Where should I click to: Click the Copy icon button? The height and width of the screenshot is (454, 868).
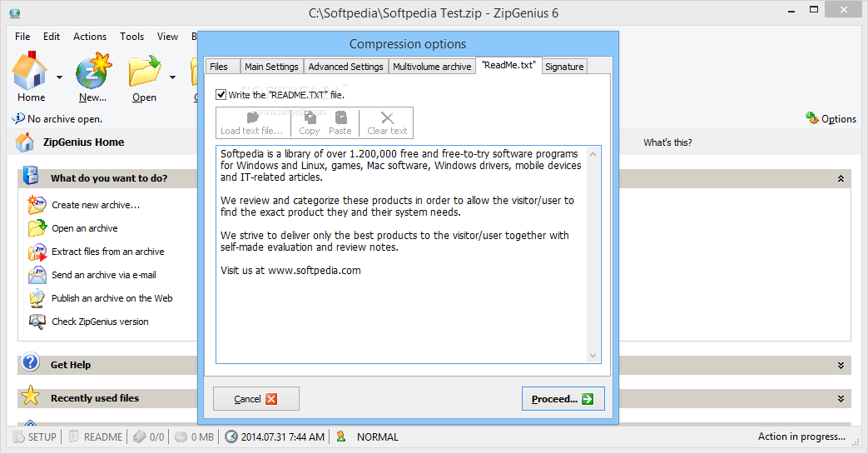tap(310, 117)
